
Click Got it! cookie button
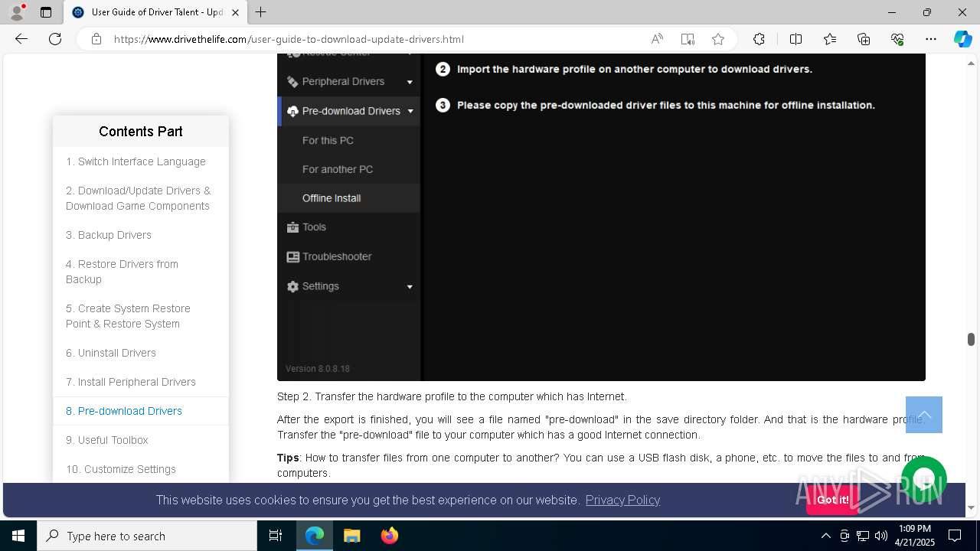click(x=832, y=500)
